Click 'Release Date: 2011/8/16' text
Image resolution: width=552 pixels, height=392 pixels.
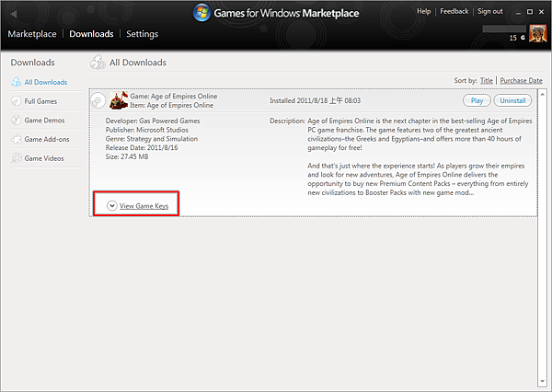tap(142, 147)
